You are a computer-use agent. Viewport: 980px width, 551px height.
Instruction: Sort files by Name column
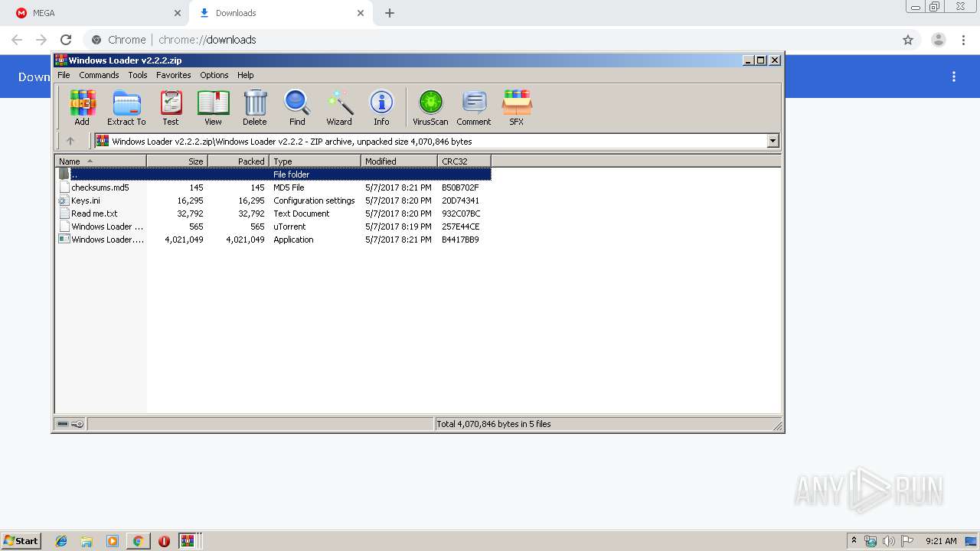click(x=100, y=161)
